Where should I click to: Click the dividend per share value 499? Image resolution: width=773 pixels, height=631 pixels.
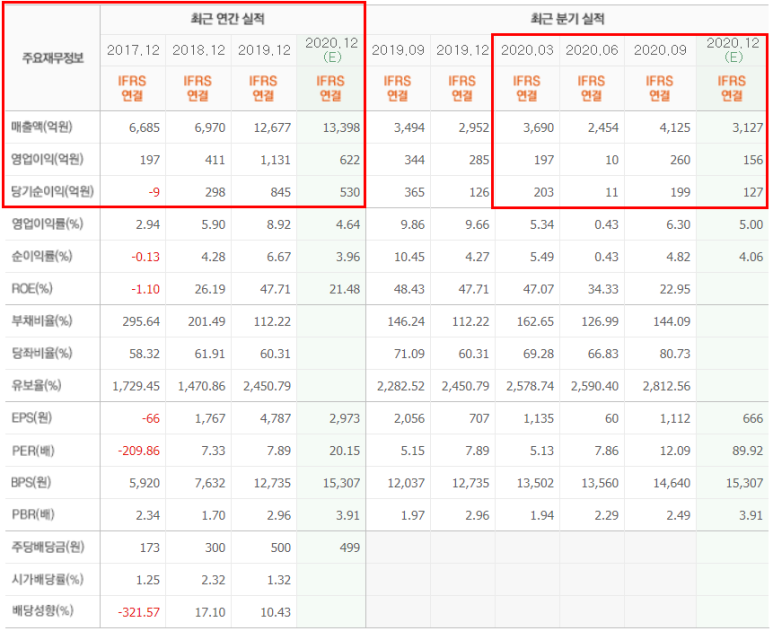(x=350, y=548)
